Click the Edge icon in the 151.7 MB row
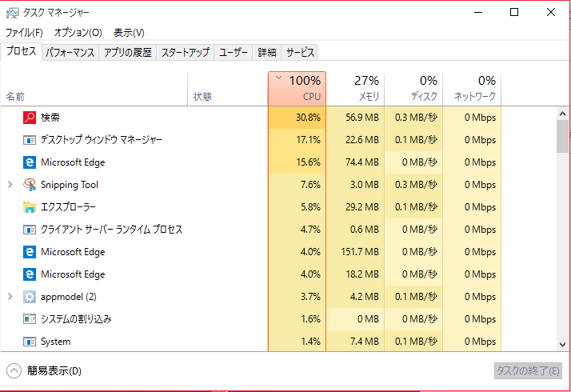Viewport: 571px width, 392px height. 30,252
